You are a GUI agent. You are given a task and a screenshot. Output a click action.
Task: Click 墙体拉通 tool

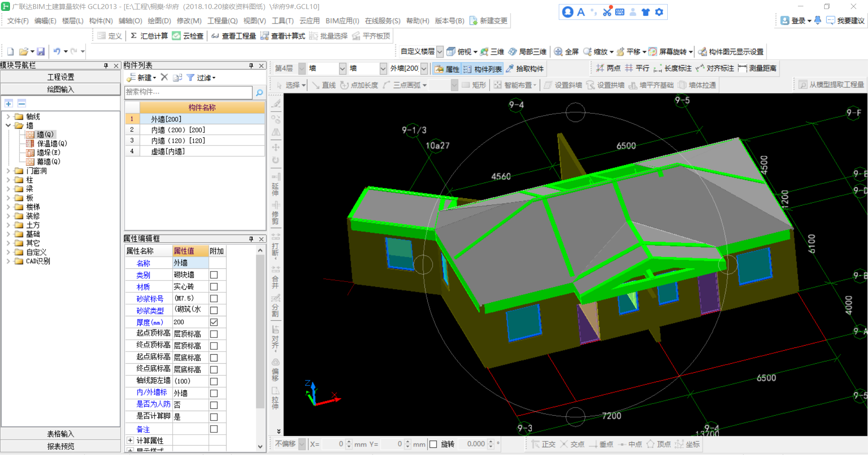(x=697, y=85)
